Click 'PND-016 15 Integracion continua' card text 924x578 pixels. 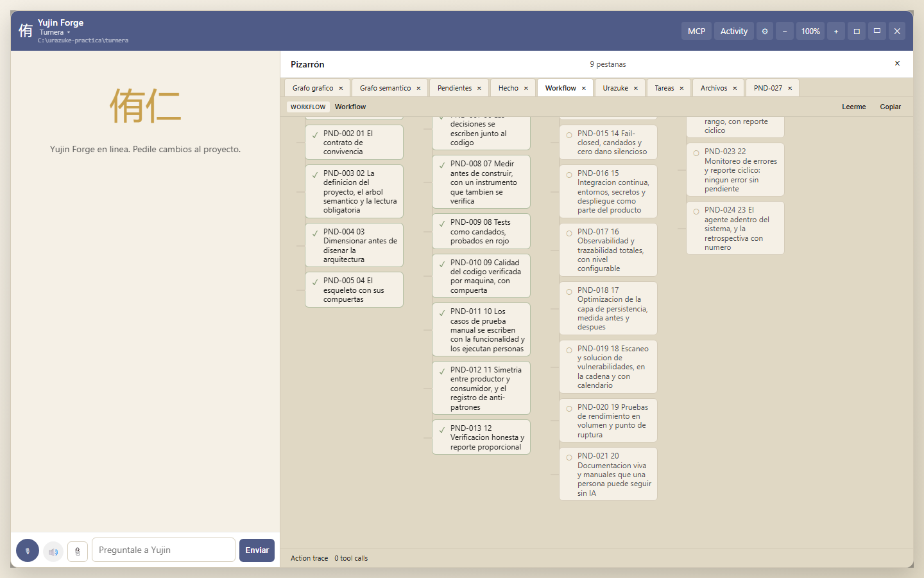click(613, 192)
